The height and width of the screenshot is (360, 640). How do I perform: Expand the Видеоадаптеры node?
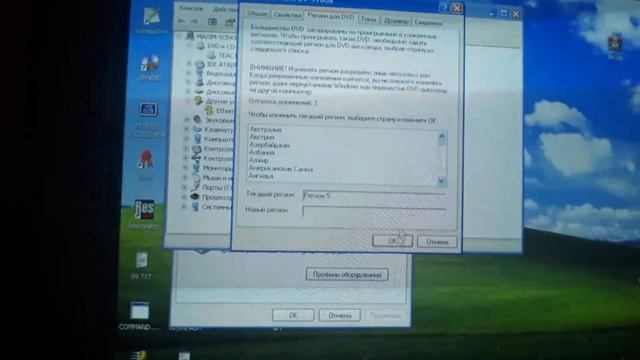tap(189, 73)
